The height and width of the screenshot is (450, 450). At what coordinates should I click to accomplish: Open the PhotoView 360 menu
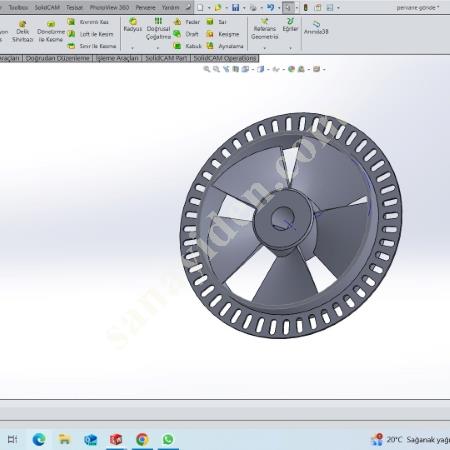pyautogui.click(x=109, y=7)
